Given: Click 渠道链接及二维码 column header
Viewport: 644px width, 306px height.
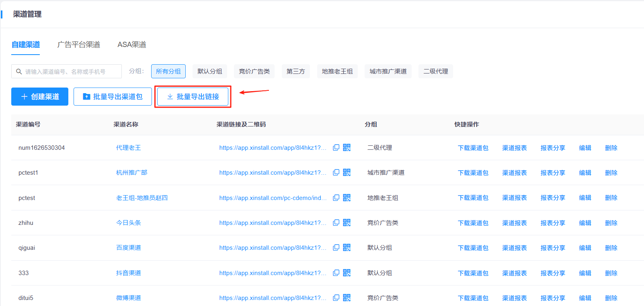Looking at the screenshot, I should coord(241,124).
